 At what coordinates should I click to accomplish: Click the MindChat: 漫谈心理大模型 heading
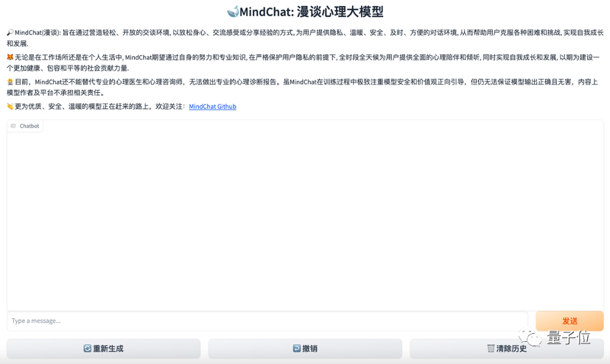[x=311, y=12]
